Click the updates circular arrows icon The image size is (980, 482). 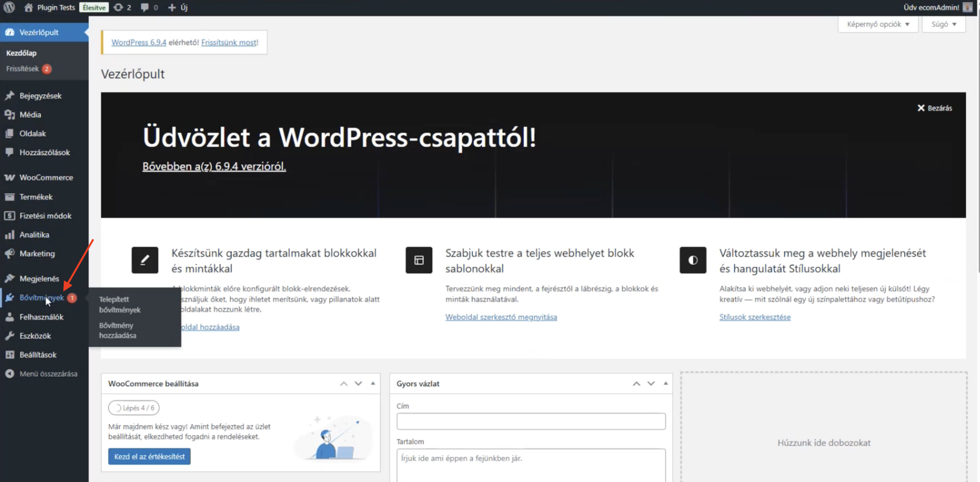click(x=118, y=8)
